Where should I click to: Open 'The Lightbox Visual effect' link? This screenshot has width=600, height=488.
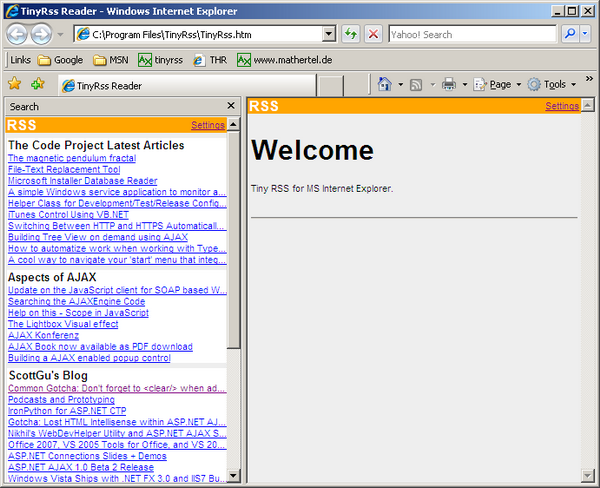point(63,324)
